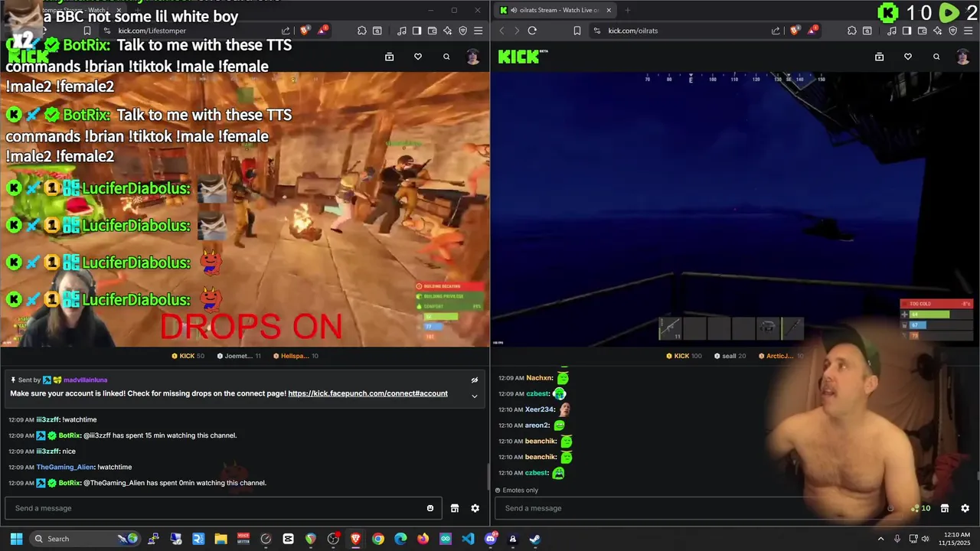Open chat settings gear in oilrats chat
Image resolution: width=980 pixels, height=551 pixels.
point(965,508)
